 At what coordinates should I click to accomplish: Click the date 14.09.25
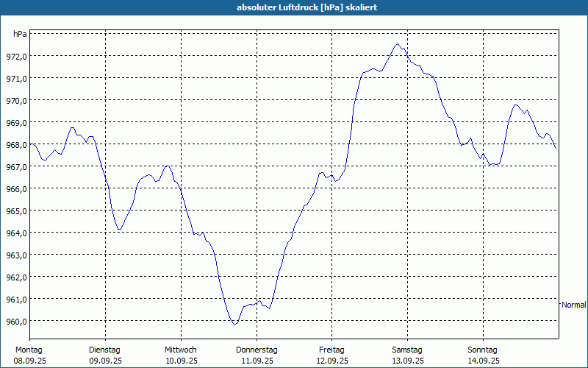[484, 361]
